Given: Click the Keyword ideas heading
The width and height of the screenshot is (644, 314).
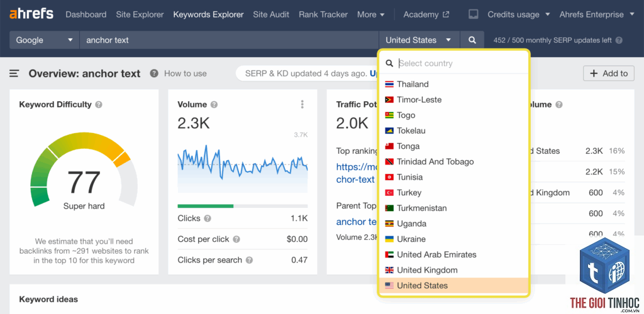Looking at the screenshot, I should (x=48, y=300).
